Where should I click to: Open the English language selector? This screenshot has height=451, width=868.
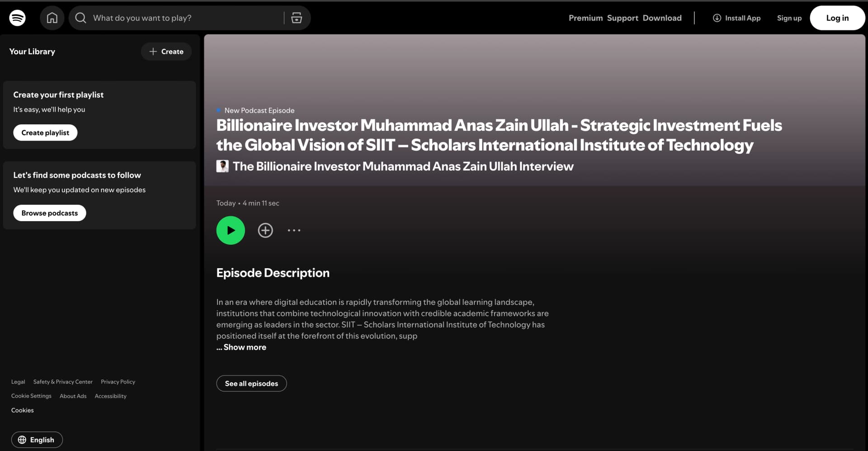(x=37, y=440)
